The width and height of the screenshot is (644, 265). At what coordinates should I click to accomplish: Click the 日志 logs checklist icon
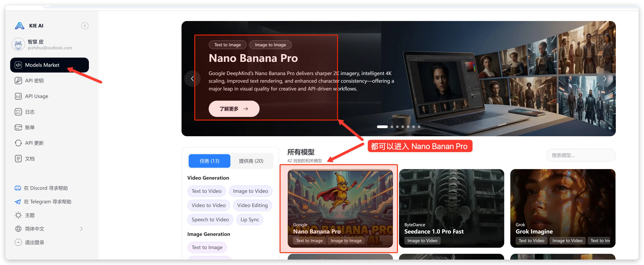tap(18, 112)
